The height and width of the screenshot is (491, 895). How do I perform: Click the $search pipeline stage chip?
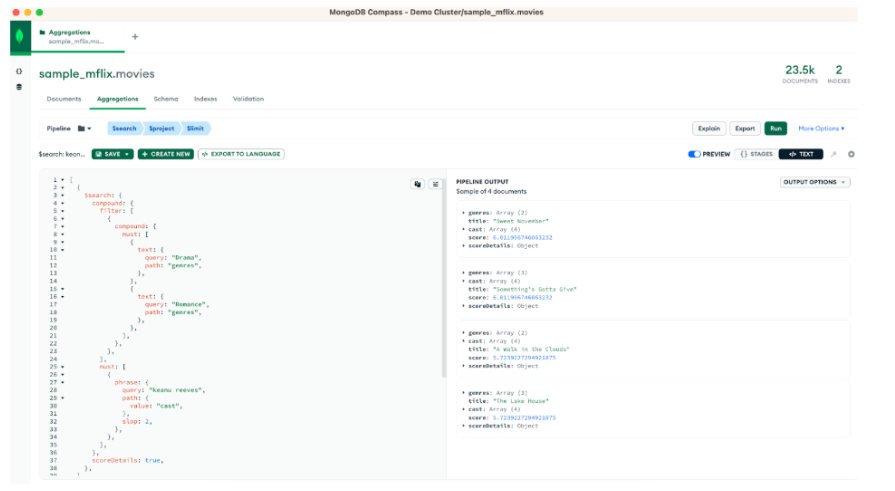(x=124, y=128)
